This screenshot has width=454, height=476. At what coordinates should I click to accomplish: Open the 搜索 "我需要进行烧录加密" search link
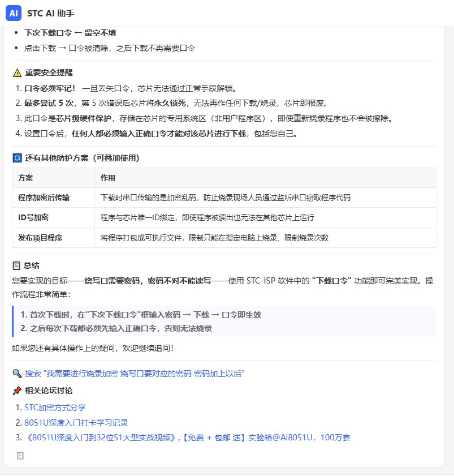135,374
